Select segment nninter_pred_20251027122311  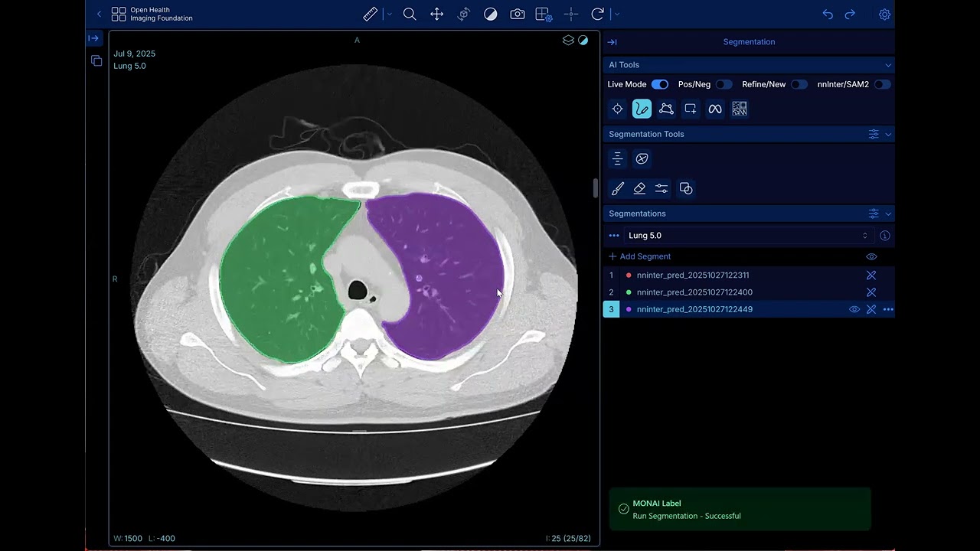click(693, 275)
